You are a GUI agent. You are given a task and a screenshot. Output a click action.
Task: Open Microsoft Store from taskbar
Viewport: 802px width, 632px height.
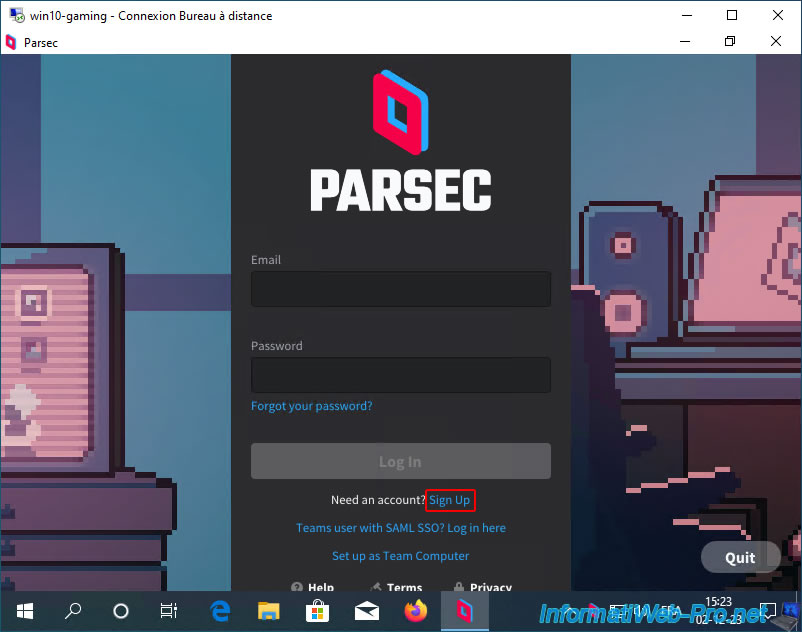click(317, 611)
